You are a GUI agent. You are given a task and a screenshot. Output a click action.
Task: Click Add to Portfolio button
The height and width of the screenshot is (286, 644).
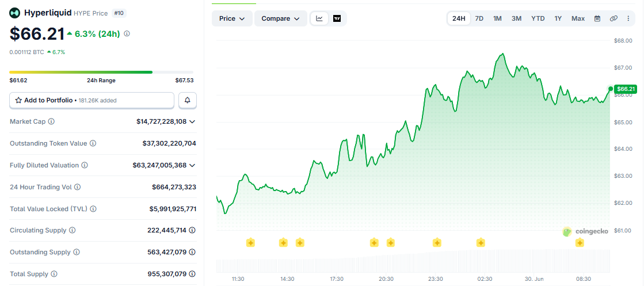click(92, 100)
